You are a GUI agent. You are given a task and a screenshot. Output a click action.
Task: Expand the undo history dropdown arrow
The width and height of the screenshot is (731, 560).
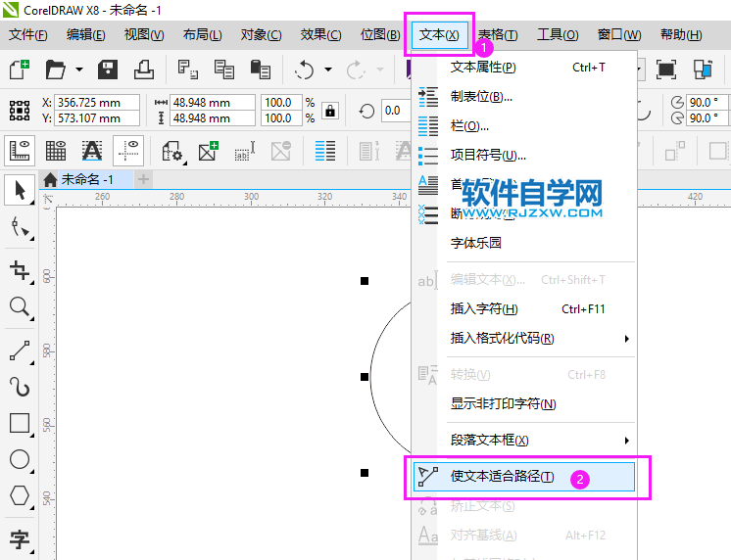(x=327, y=70)
